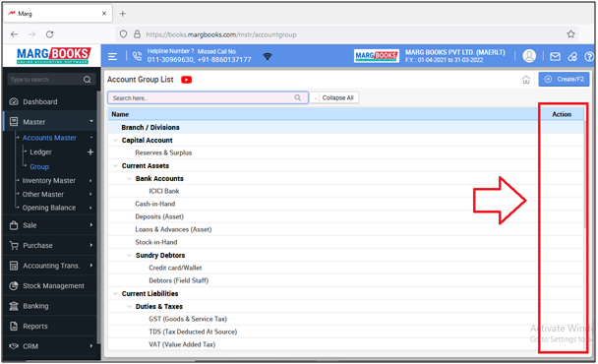
Task: Select the Marg browser tab
Action: (58, 14)
